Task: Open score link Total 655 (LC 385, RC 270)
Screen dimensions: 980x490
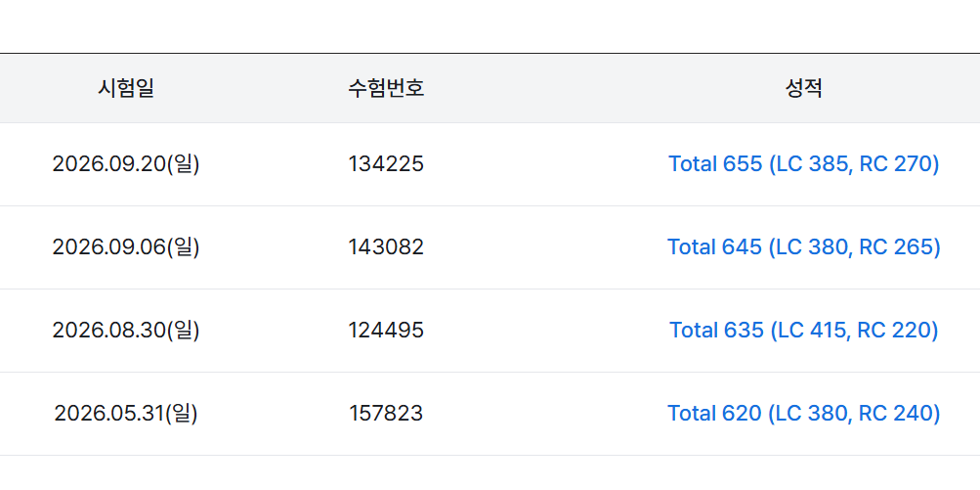Action: pyautogui.click(x=804, y=164)
